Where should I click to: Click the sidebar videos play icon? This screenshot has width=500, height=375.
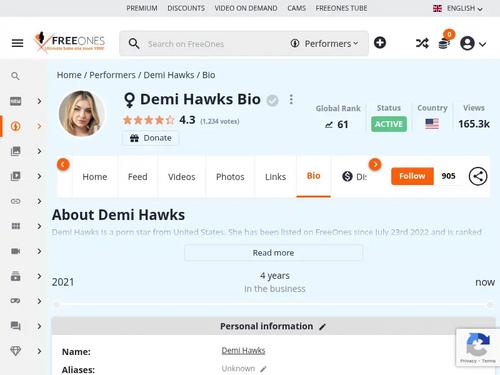pyautogui.click(x=16, y=176)
